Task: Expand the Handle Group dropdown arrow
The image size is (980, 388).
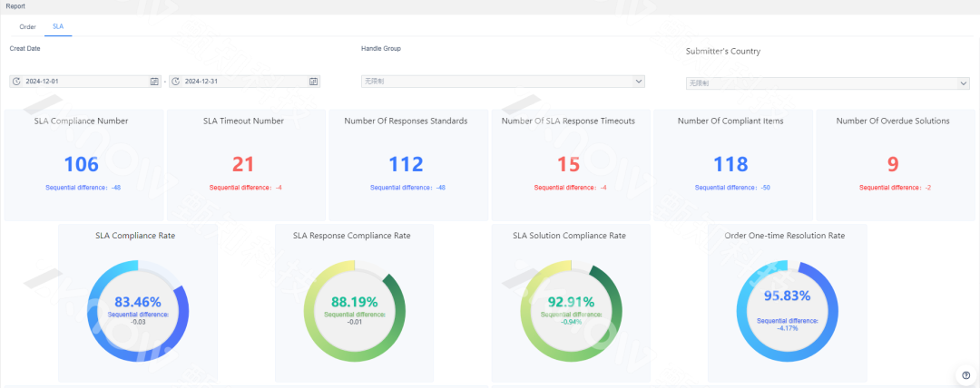Action: (x=638, y=82)
